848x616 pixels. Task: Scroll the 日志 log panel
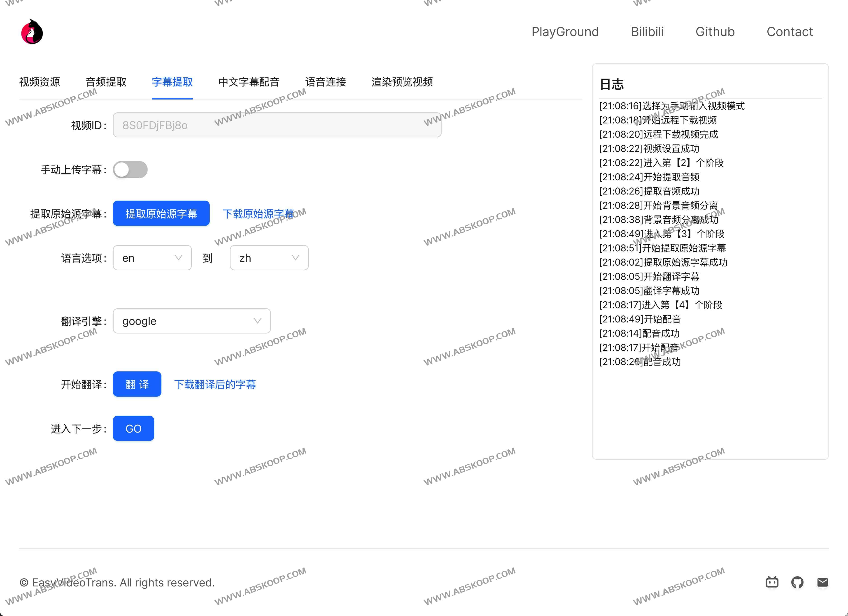click(x=711, y=263)
